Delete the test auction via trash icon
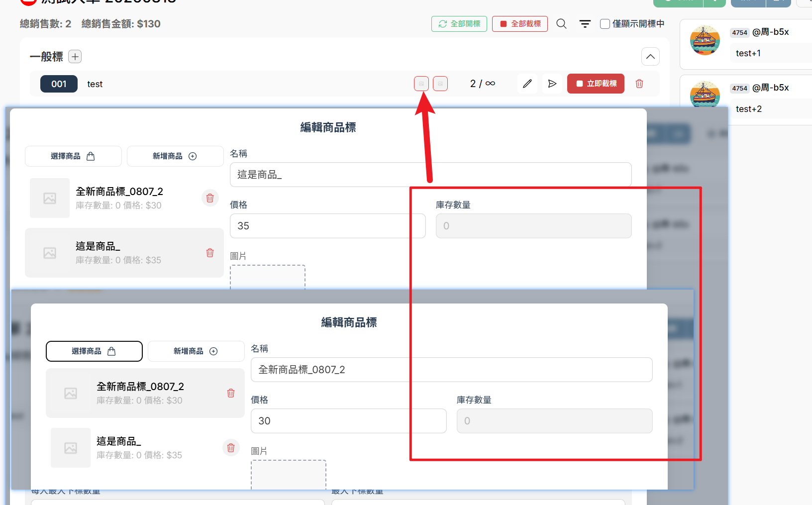Screen dimensions: 812x505 [639, 84]
